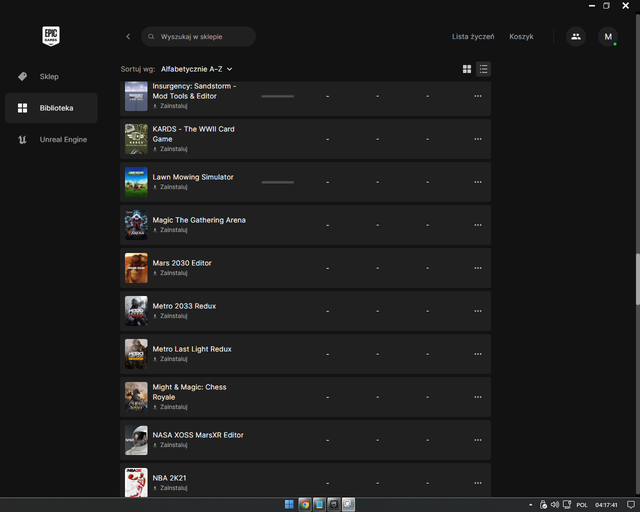Open Magic The Gathering Arena cover thumbnail
Screen dimensions: 640x512
pyautogui.click(x=136, y=225)
